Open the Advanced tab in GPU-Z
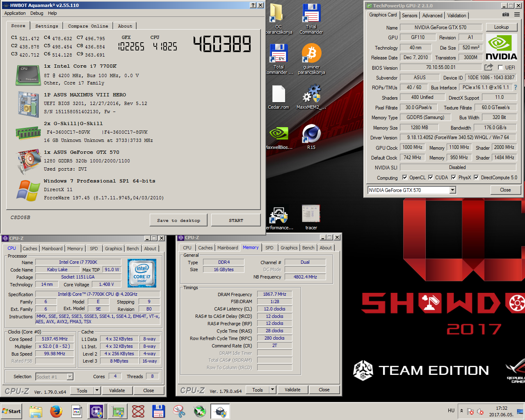This screenshot has width=525, height=420. pyautogui.click(x=432, y=16)
